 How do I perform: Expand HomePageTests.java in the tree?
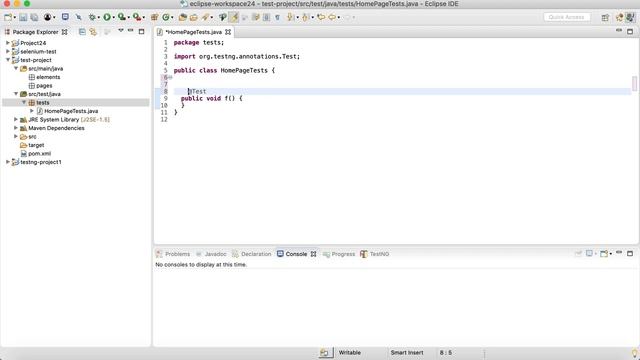[x=32, y=111]
